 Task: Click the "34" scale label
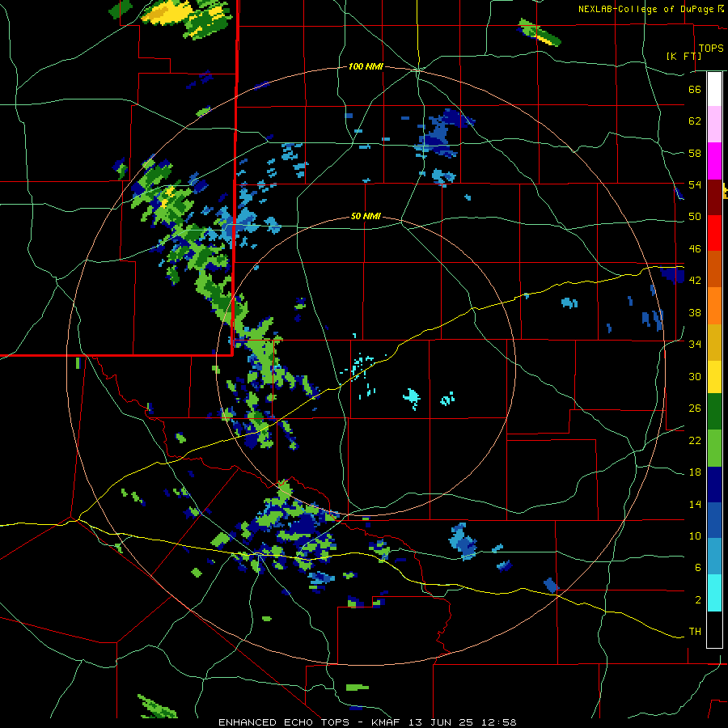(x=695, y=344)
